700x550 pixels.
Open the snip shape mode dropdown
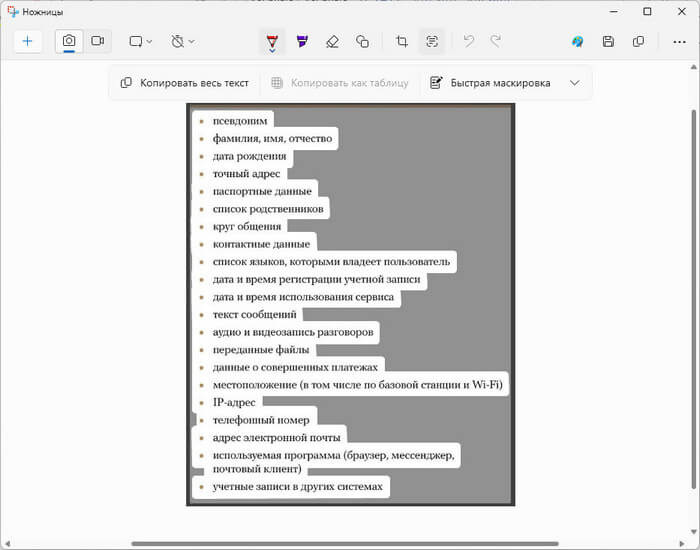pyautogui.click(x=140, y=41)
